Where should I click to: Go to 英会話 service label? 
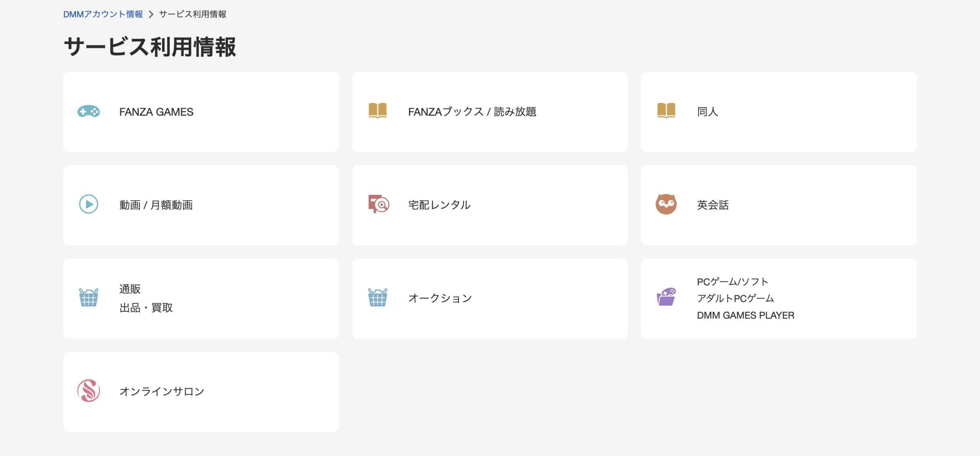[713, 205]
